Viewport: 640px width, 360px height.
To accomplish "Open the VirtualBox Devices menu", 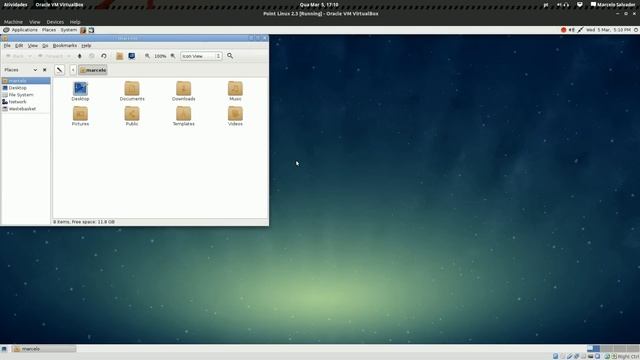I will coord(55,22).
